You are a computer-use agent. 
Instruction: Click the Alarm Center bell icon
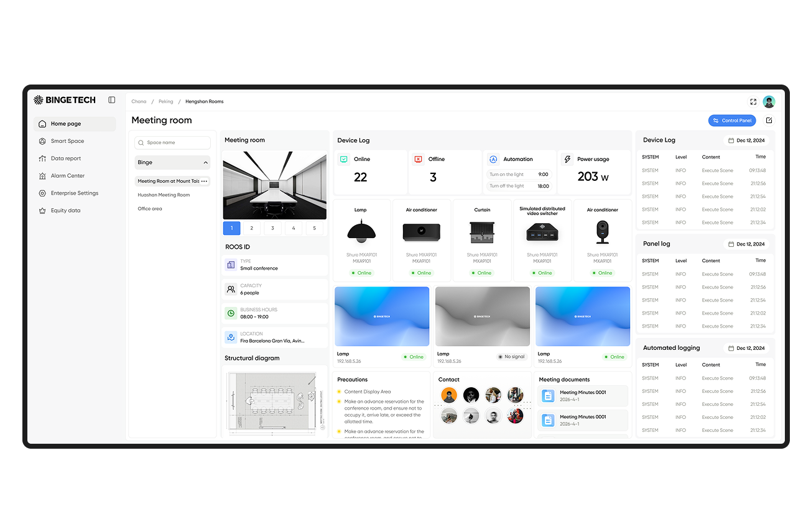[42, 176]
